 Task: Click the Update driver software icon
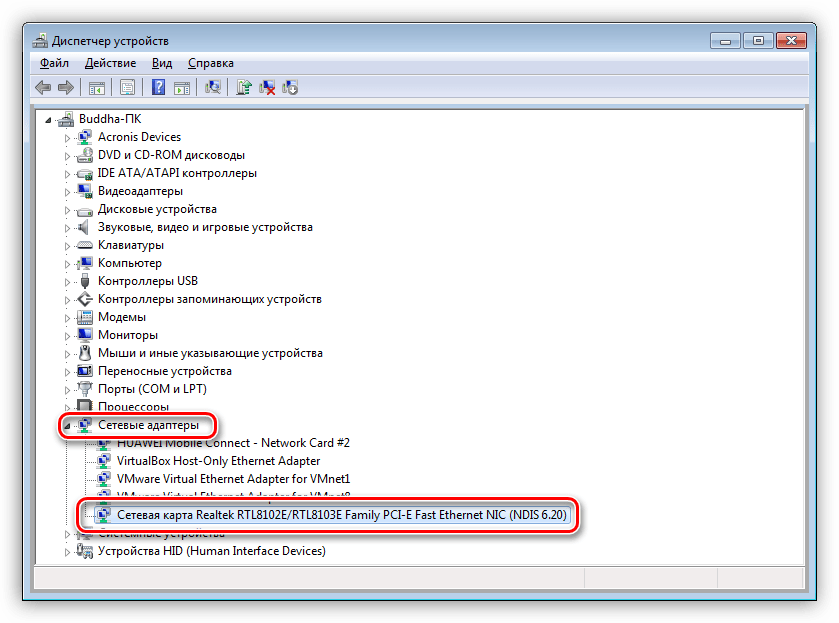(243, 88)
